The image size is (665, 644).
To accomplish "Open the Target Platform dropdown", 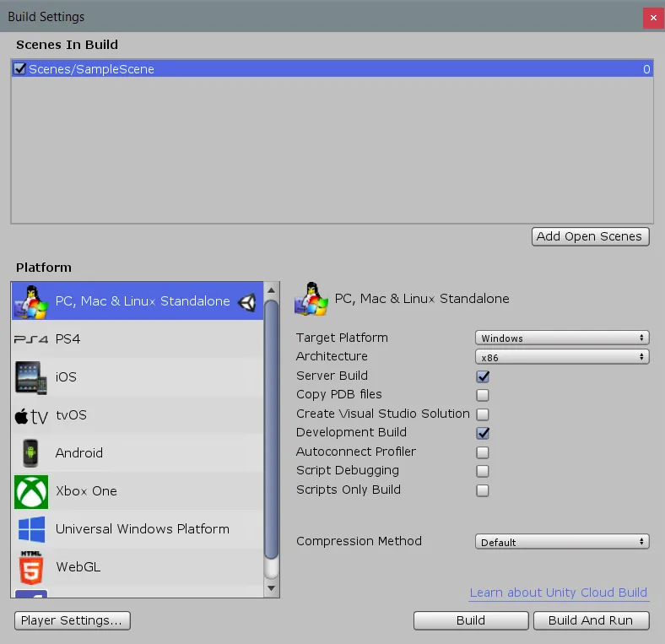I will [x=562, y=338].
